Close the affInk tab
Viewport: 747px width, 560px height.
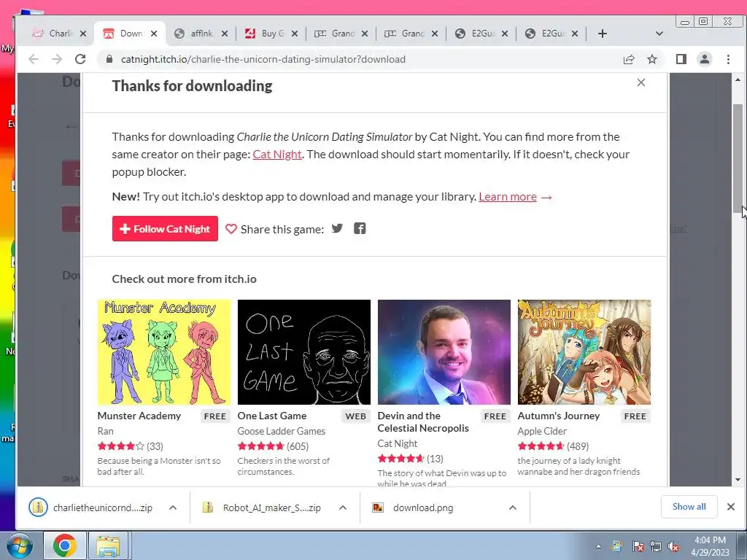pos(225,34)
